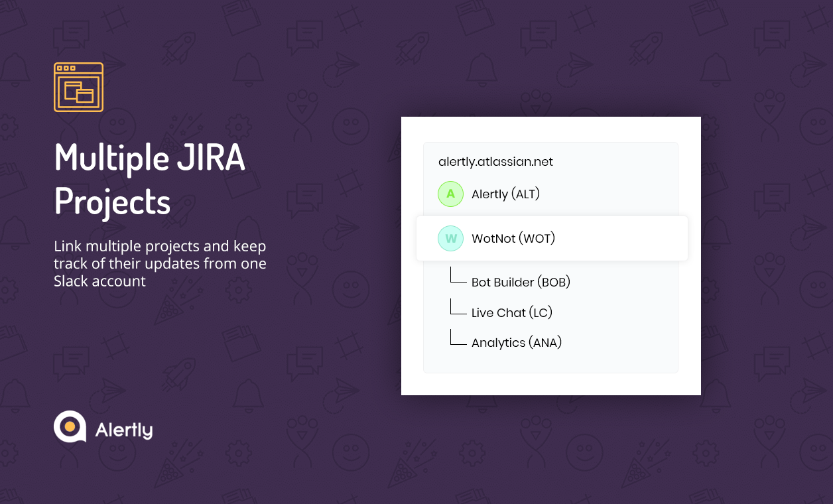Click the alertly.atlassian.net domain text
Image resolution: width=833 pixels, height=504 pixels.
tap(495, 161)
